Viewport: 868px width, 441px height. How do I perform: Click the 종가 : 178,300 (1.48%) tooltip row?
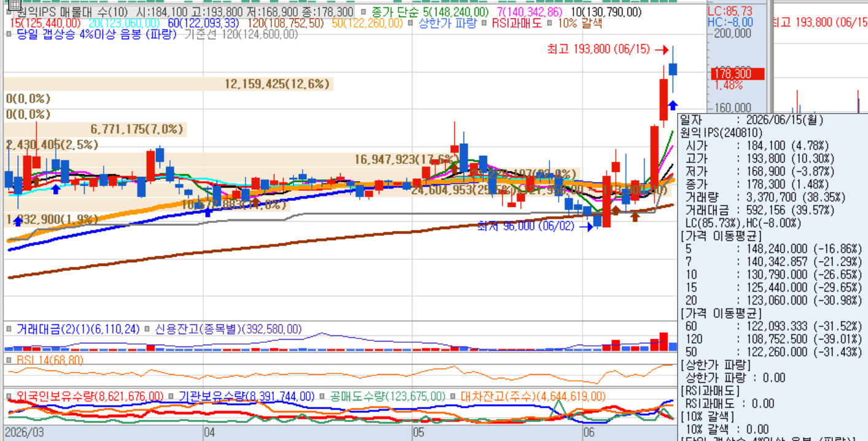(x=757, y=184)
